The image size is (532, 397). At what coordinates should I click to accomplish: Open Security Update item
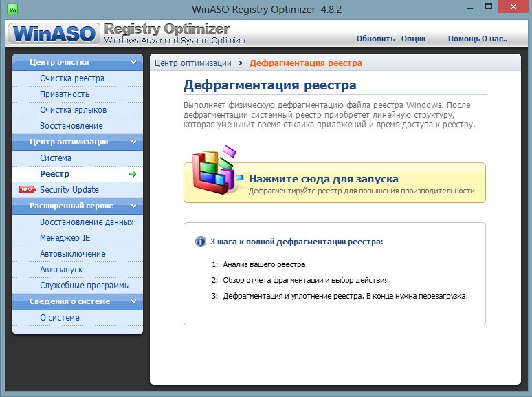point(78,190)
